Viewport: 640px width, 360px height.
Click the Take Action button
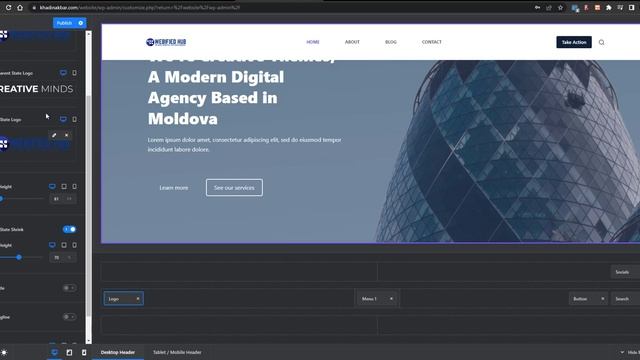point(574,42)
